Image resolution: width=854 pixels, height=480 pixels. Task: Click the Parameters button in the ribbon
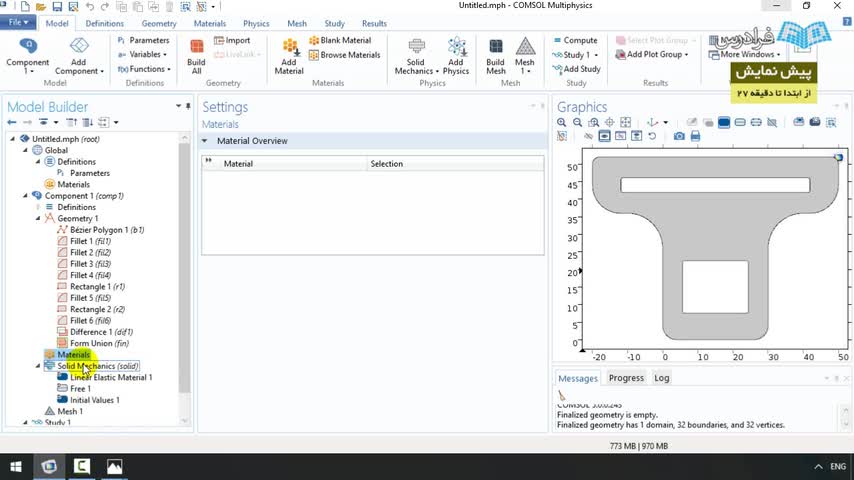tap(144, 40)
